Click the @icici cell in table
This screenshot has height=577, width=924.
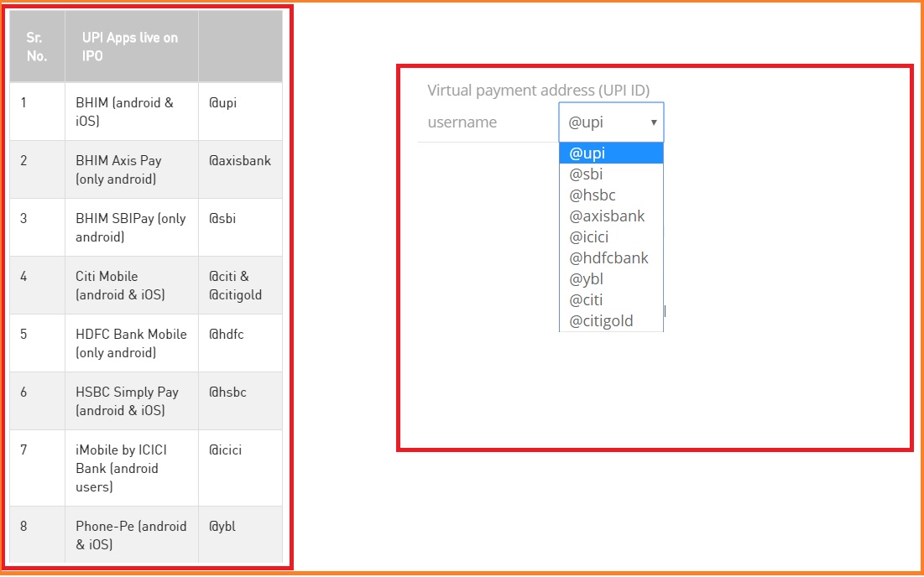click(240, 468)
